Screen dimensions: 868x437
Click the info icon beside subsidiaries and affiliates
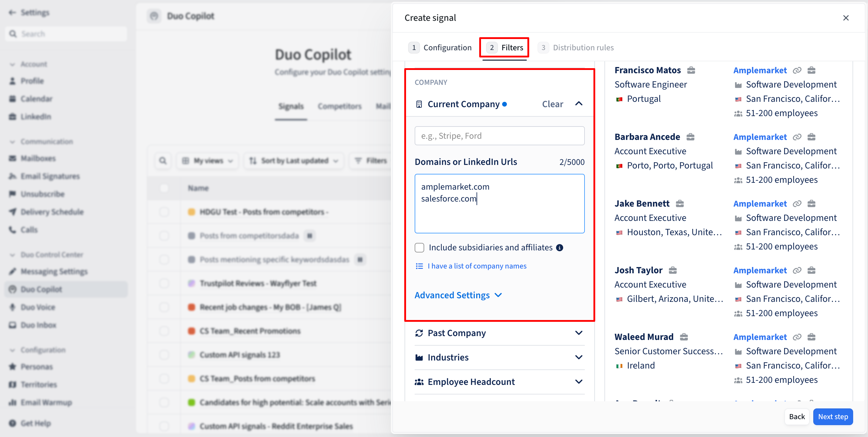560,247
